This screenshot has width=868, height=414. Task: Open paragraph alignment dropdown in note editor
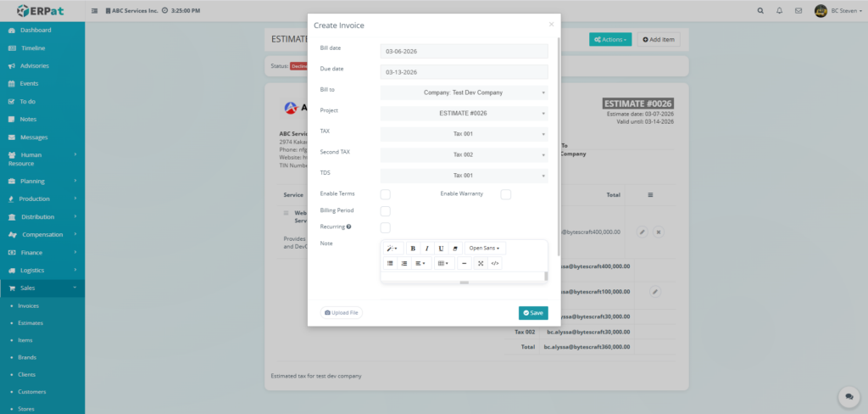coord(421,263)
